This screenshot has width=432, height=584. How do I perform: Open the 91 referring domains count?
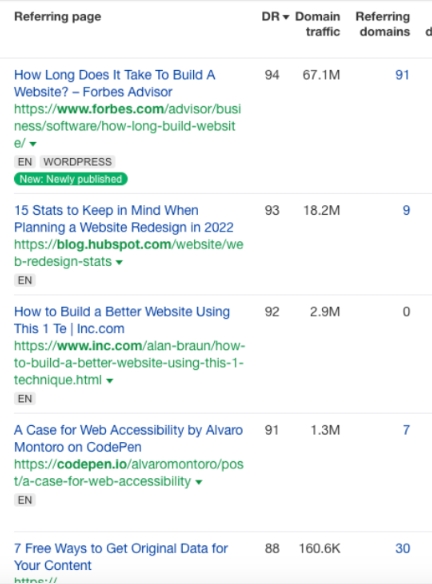pyautogui.click(x=402, y=75)
